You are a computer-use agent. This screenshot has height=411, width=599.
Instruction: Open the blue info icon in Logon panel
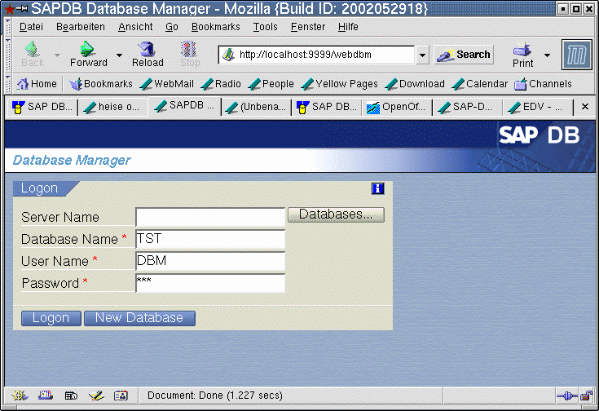378,188
